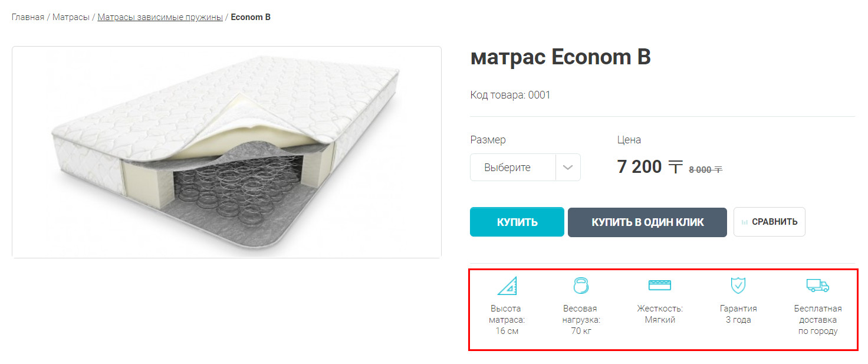The height and width of the screenshot is (364, 868).
Task: Click the Весовая нагрузка 70 кг label
Action: 581,320
